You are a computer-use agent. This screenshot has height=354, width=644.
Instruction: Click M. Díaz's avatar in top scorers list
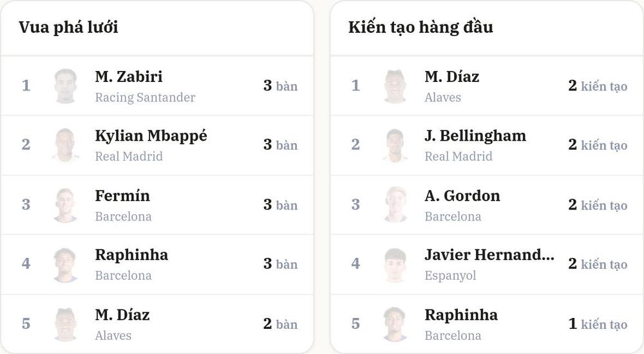pos(65,324)
